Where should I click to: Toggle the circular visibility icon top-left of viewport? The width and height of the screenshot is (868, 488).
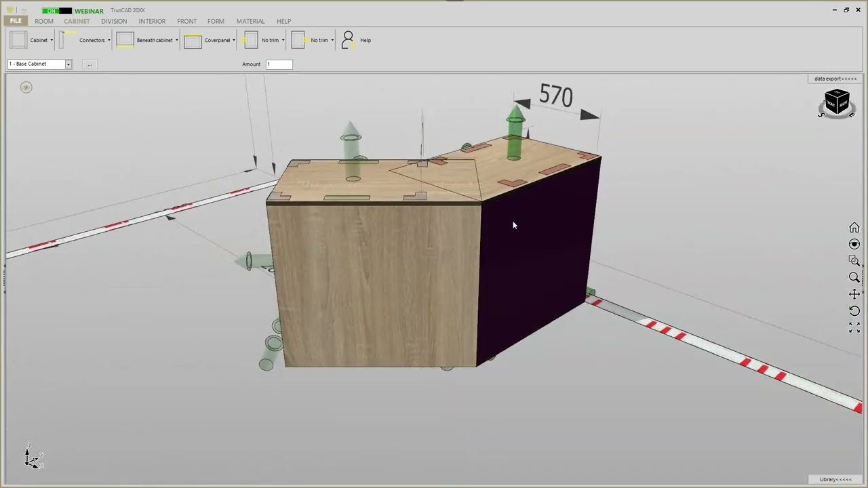26,87
